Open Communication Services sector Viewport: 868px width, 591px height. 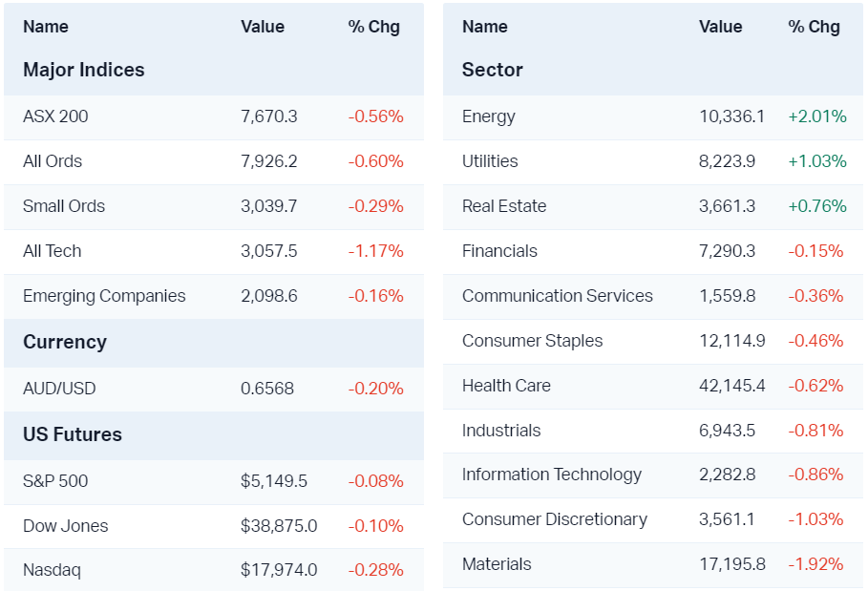click(x=558, y=296)
